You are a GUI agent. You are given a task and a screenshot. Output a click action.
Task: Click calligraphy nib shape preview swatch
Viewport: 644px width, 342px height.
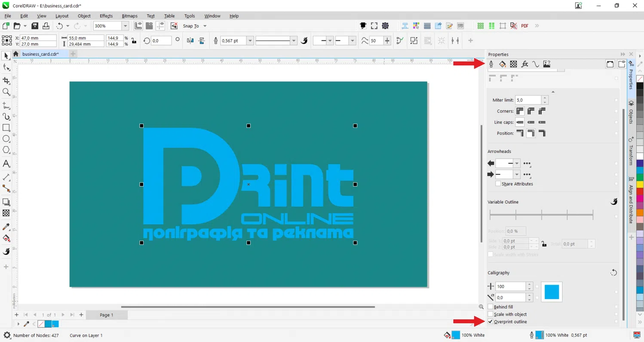tap(552, 292)
